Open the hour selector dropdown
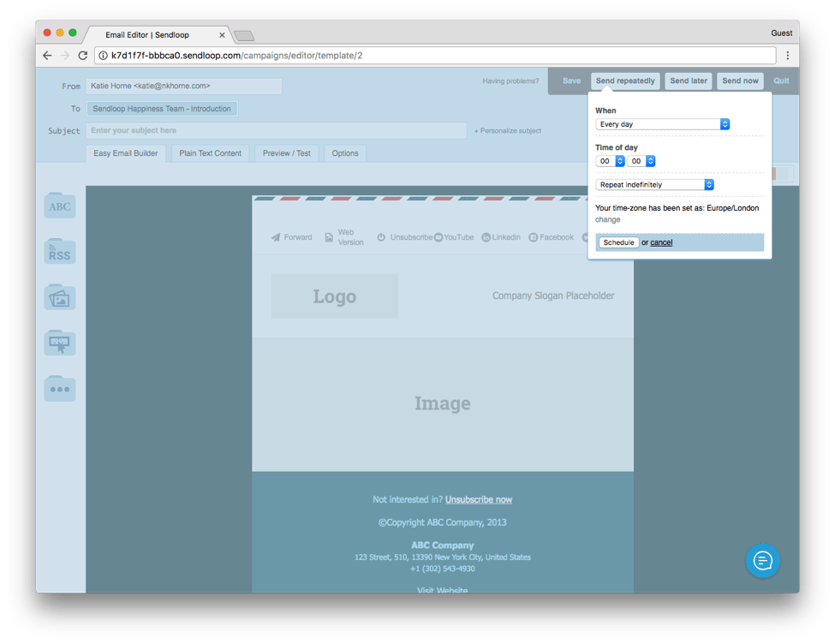835x644 pixels. pos(611,161)
